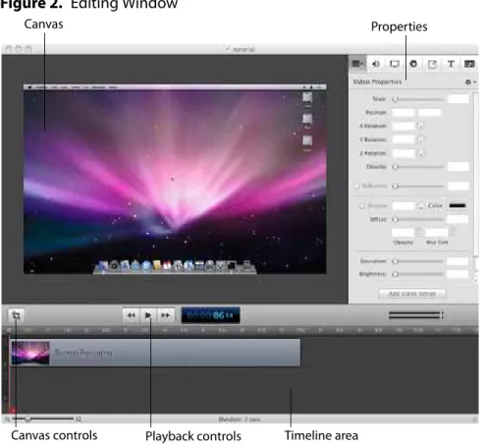The width and height of the screenshot is (486, 448).
Task: Select the Callout properties circle tab
Action: coord(413,64)
